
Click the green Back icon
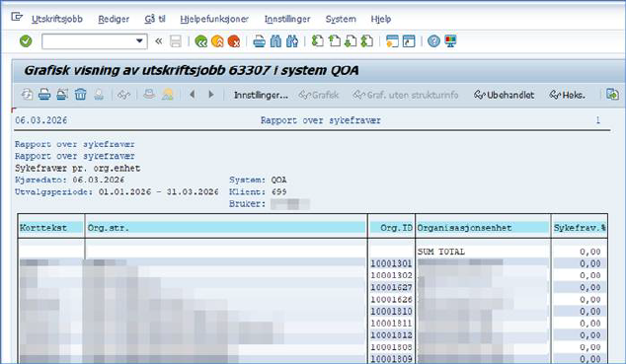pos(200,41)
